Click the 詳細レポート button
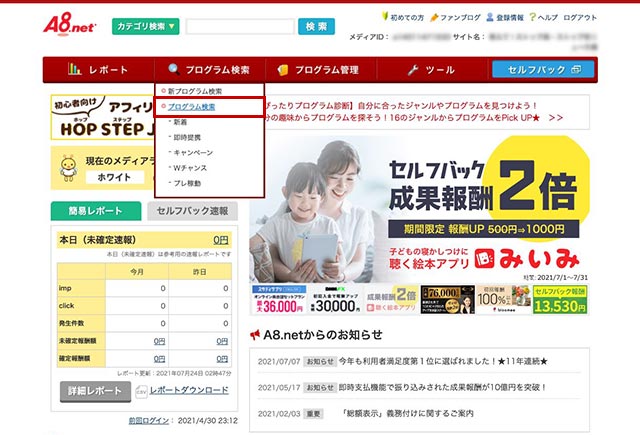 pyautogui.click(x=95, y=391)
